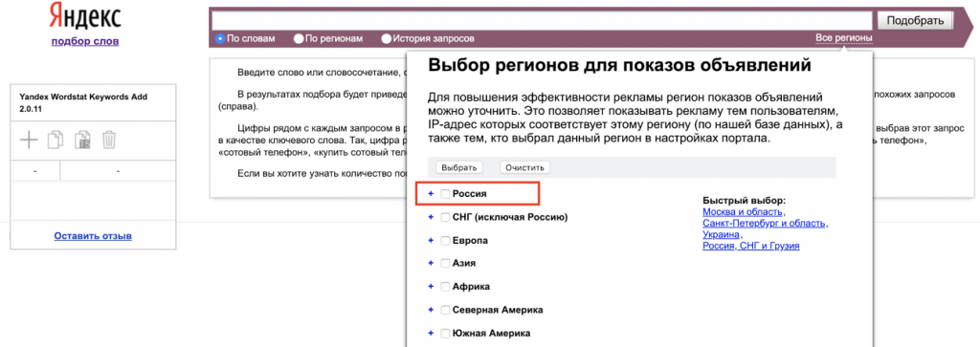Check the Европа region checkbox
The width and height of the screenshot is (980, 347).
445,240
